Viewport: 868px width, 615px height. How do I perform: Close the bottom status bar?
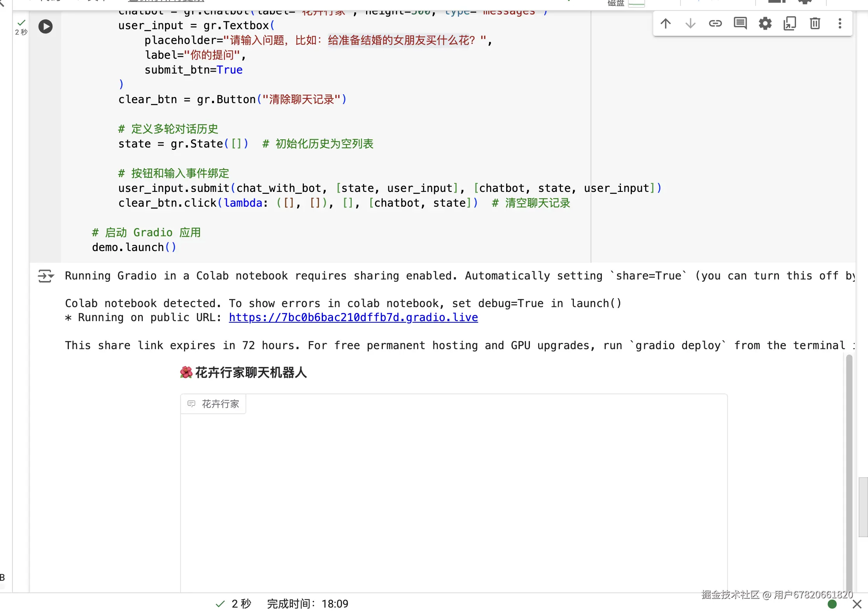click(x=857, y=604)
